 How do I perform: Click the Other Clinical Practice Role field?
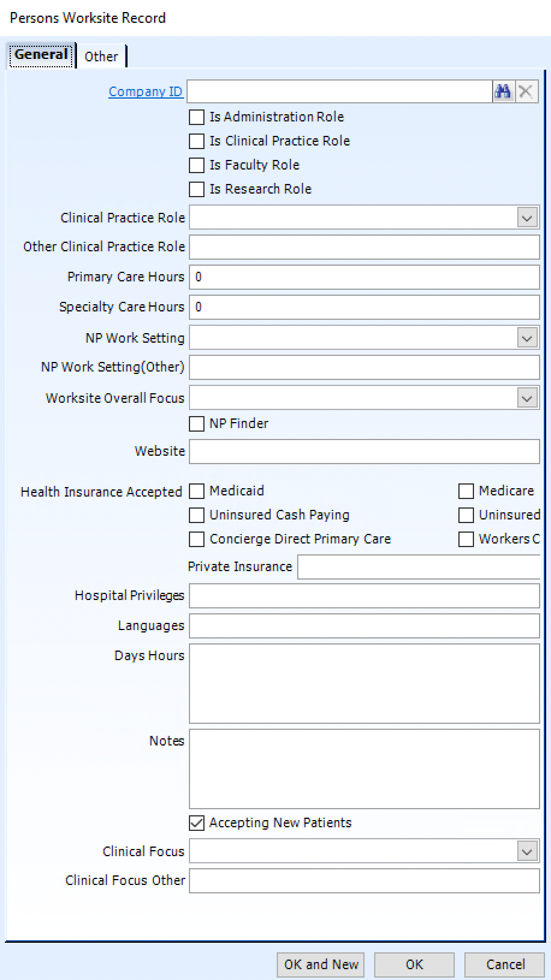[x=365, y=247]
